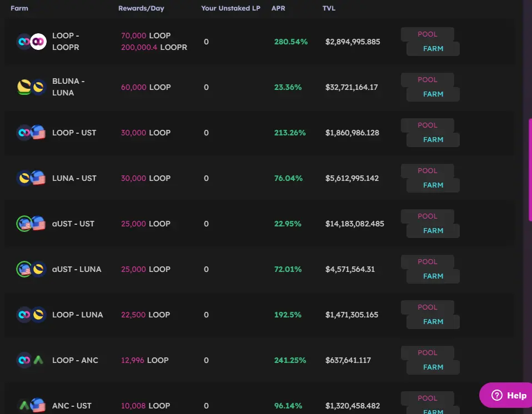Click the magenta vertical scrollbar thumb

[x=530, y=169]
